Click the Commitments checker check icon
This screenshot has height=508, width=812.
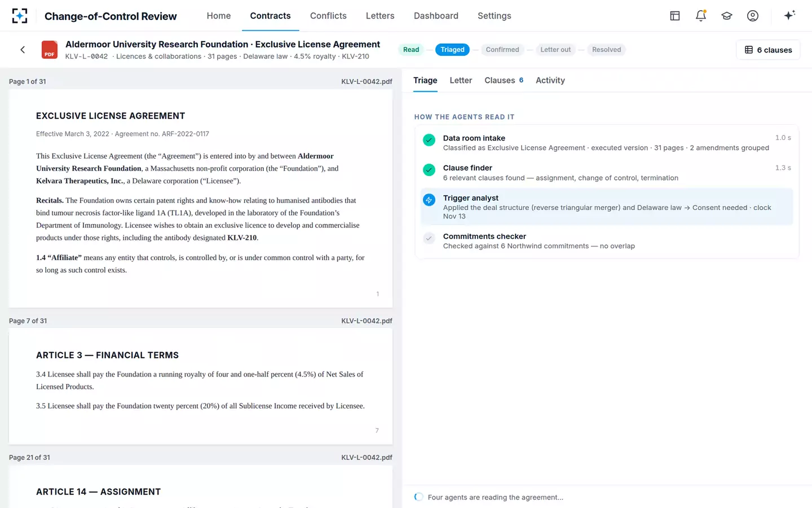pos(429,238)
